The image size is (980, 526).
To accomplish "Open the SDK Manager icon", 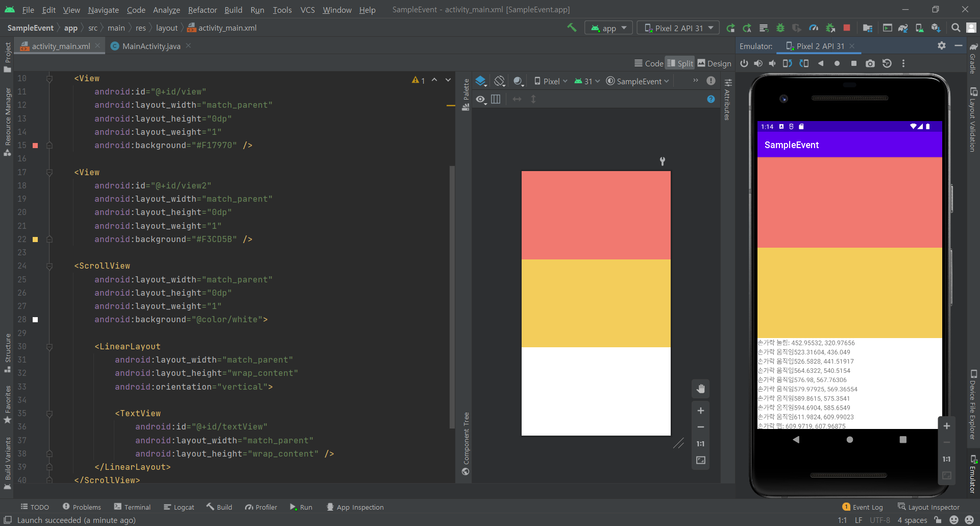I will click(x=936, y=28).
